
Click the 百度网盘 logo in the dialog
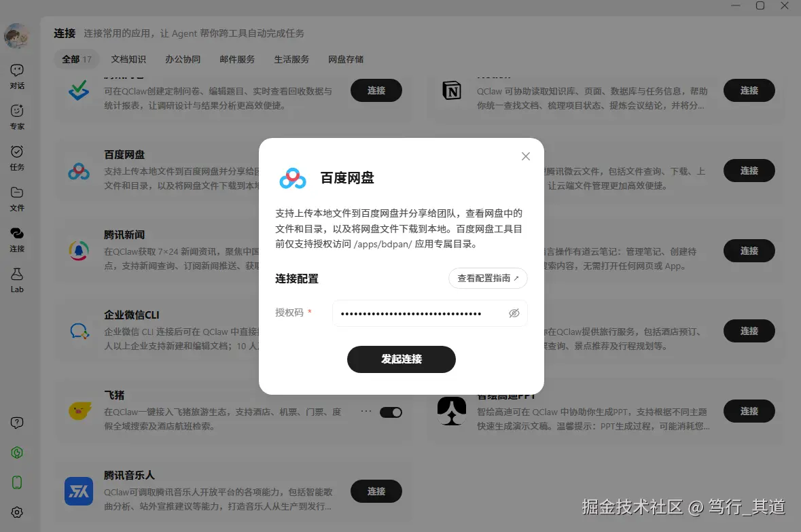pyautogui.click(x=293, y=179)
